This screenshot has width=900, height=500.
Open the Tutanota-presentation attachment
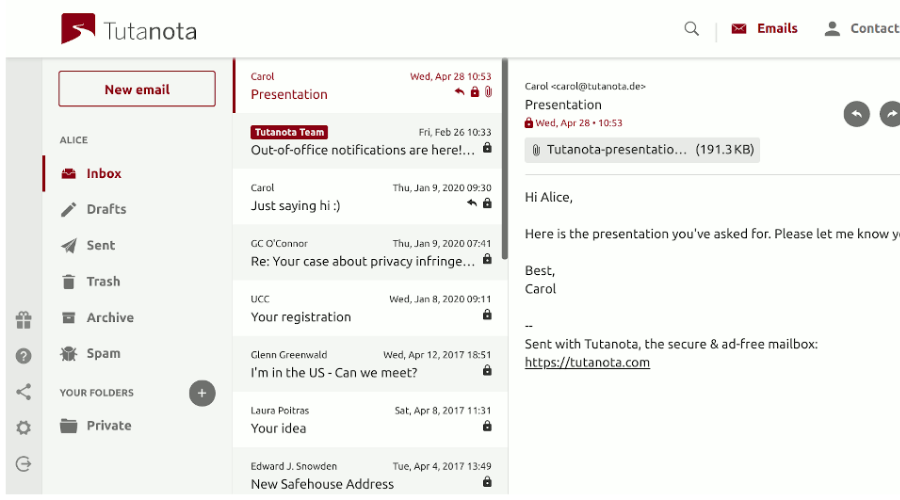tap(642, 150)
